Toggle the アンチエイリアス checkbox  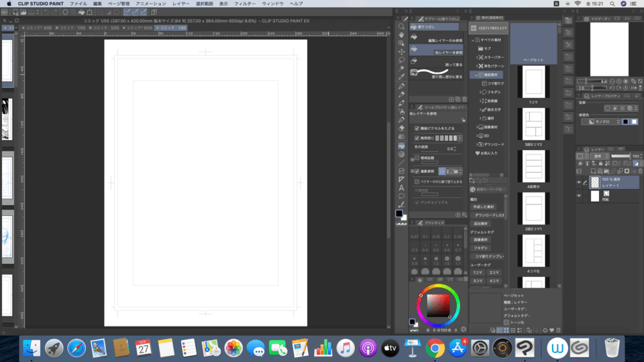(417, 202)
